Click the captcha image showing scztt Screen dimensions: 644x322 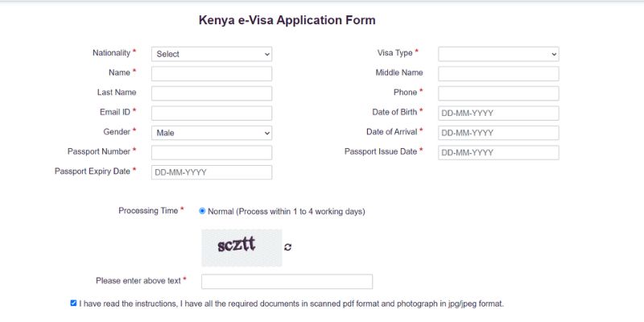click(242, 247)
